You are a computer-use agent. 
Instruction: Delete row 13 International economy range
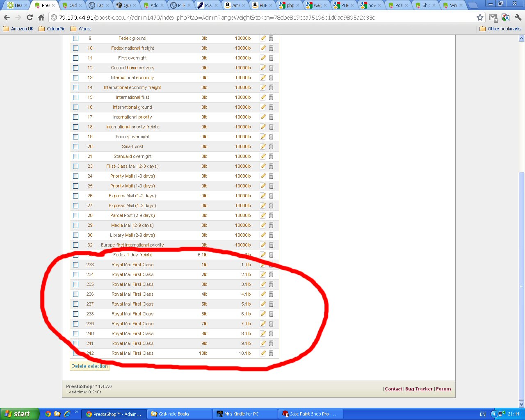(271, 78)
